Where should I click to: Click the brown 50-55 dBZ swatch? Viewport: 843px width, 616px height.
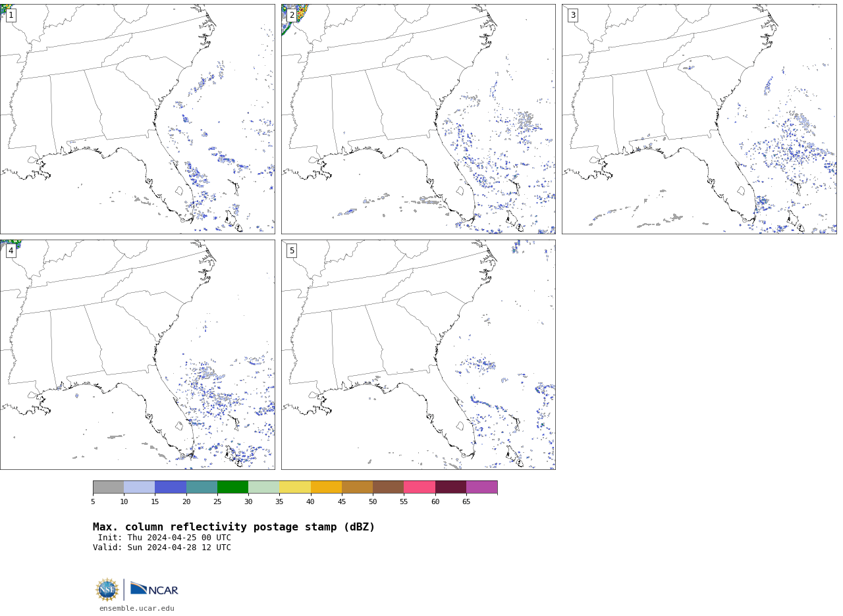[389, 487]
